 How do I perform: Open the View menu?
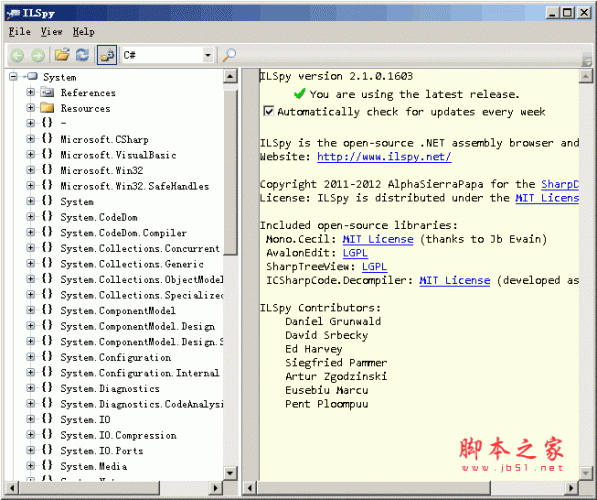tap(51, 32)
